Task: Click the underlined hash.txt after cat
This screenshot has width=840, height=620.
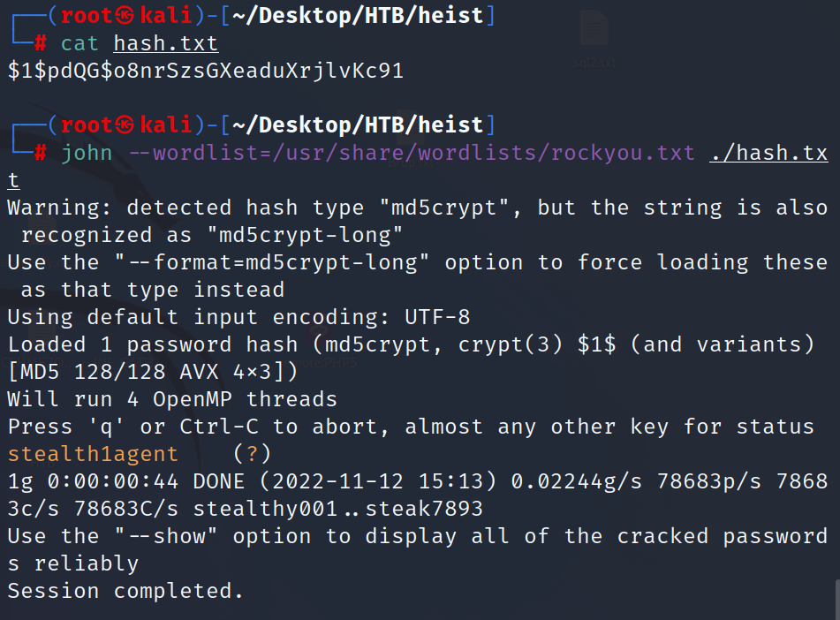Action: (x=165, y=43)
